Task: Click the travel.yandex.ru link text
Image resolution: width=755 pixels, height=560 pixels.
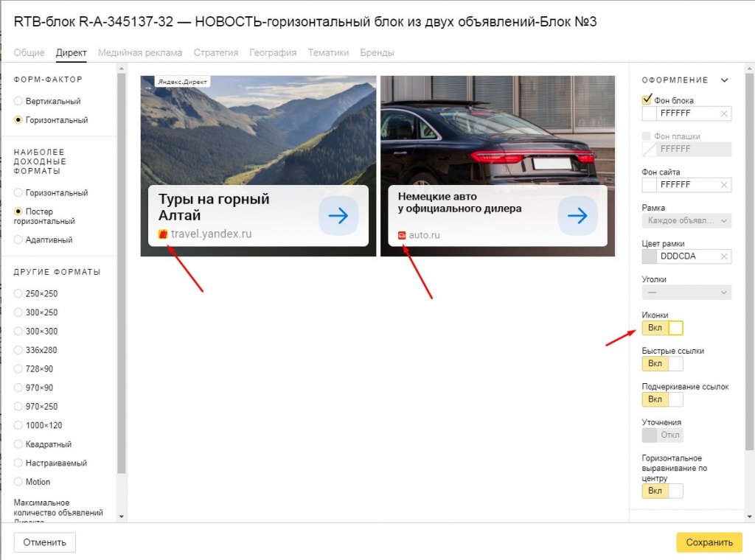Action: click(x=212, y=234)
